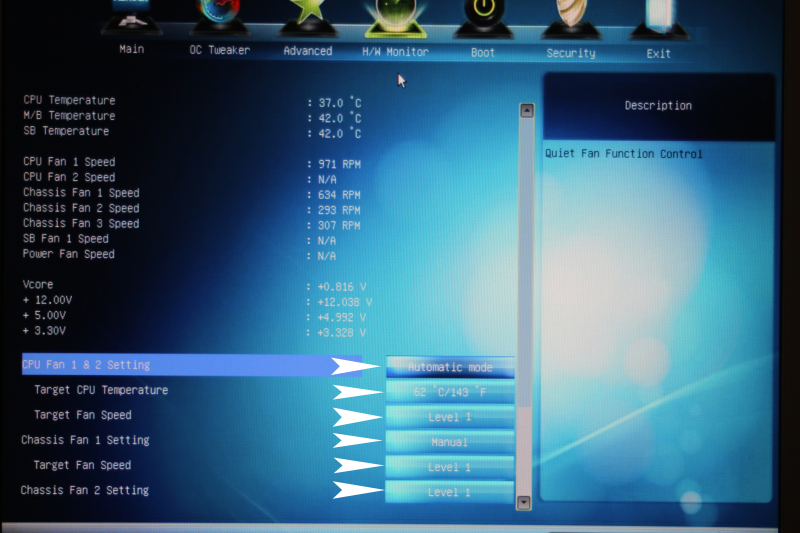
Task: Switch to the Exit tab label
Action: coord(659,54)
